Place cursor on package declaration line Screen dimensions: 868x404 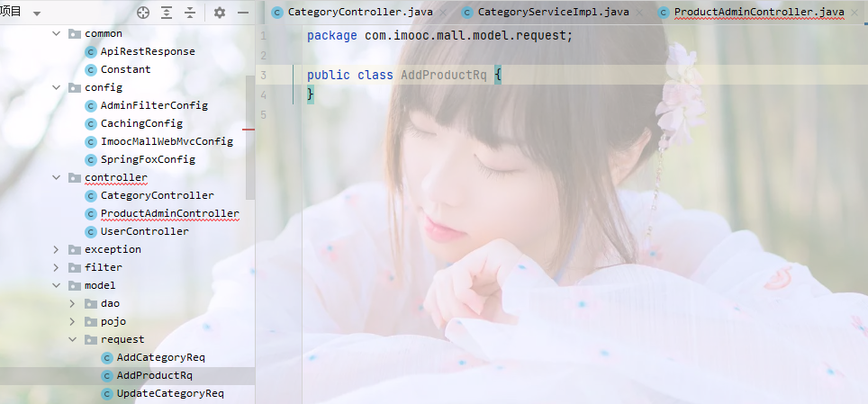coord(439,36)
